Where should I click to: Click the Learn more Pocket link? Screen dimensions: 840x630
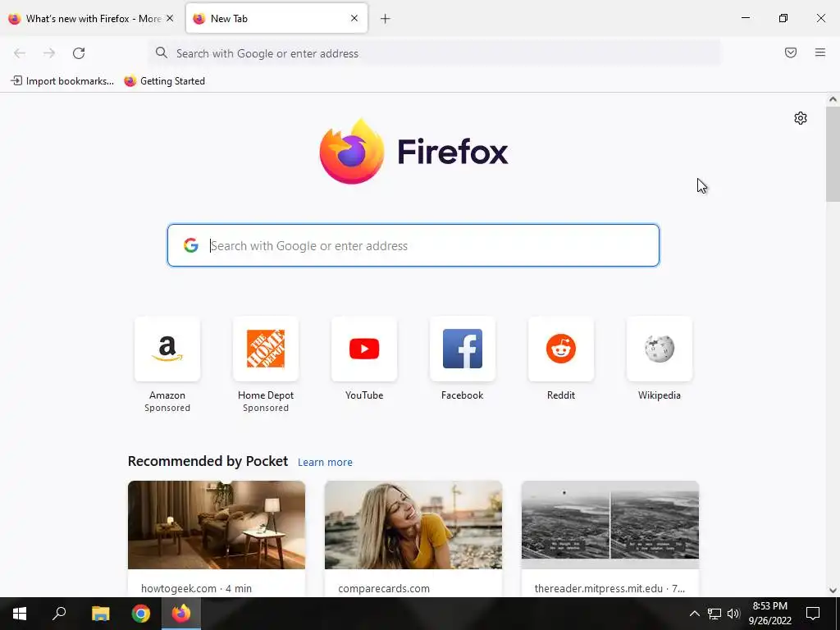[325, 462]
